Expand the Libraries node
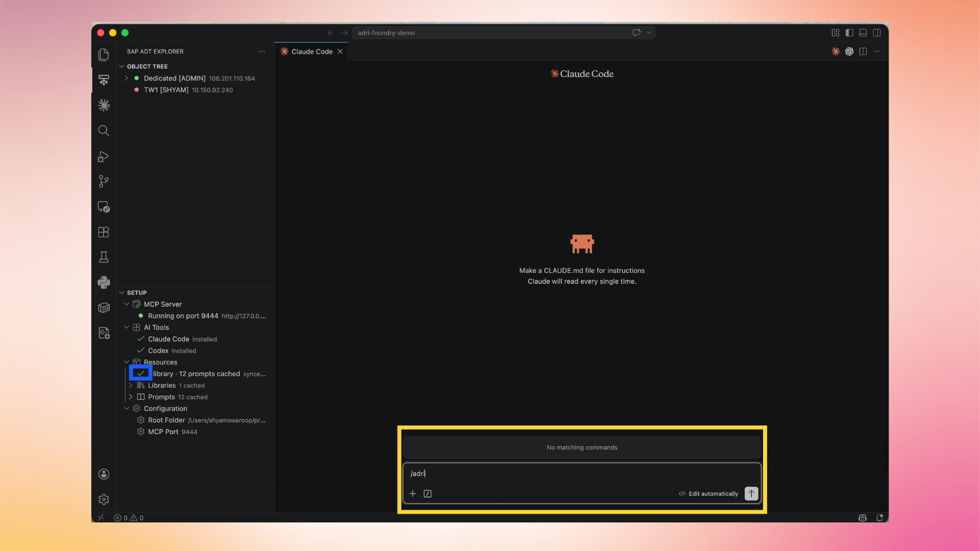This screenshot has width=980, height=551. 131,385
